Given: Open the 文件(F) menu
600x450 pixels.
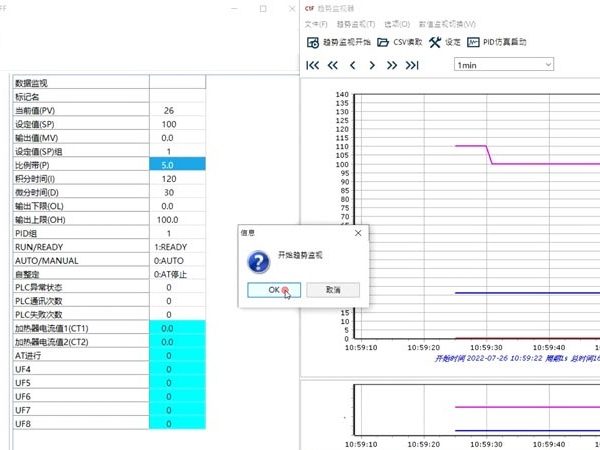Looking at the screenshot, I should pyautogui.click(x=315, y=23).
